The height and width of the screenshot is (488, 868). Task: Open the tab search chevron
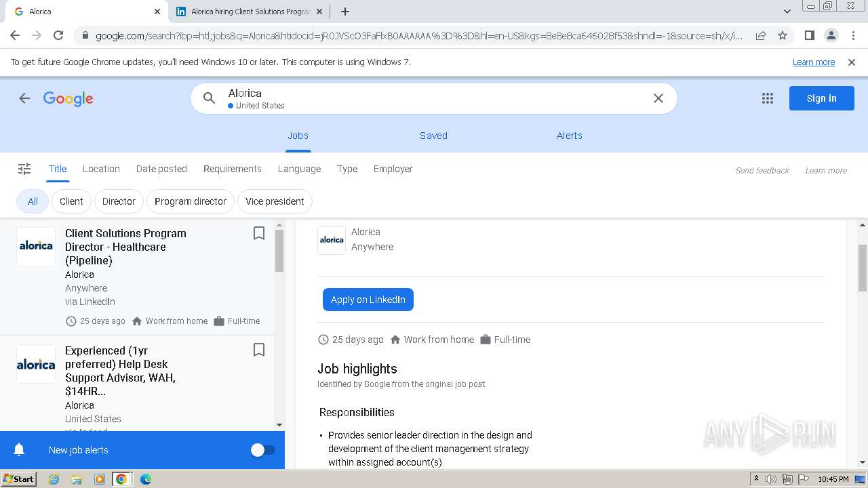point(787,12)
